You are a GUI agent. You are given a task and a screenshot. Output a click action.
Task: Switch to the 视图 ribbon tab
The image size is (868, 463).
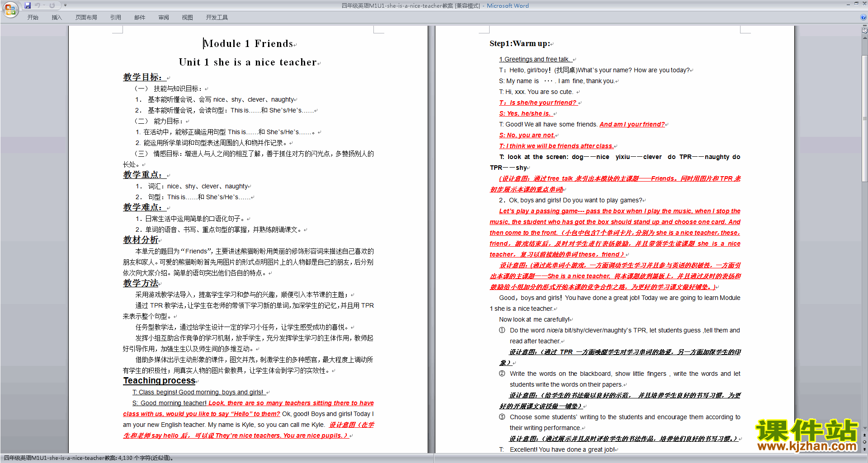188,18
